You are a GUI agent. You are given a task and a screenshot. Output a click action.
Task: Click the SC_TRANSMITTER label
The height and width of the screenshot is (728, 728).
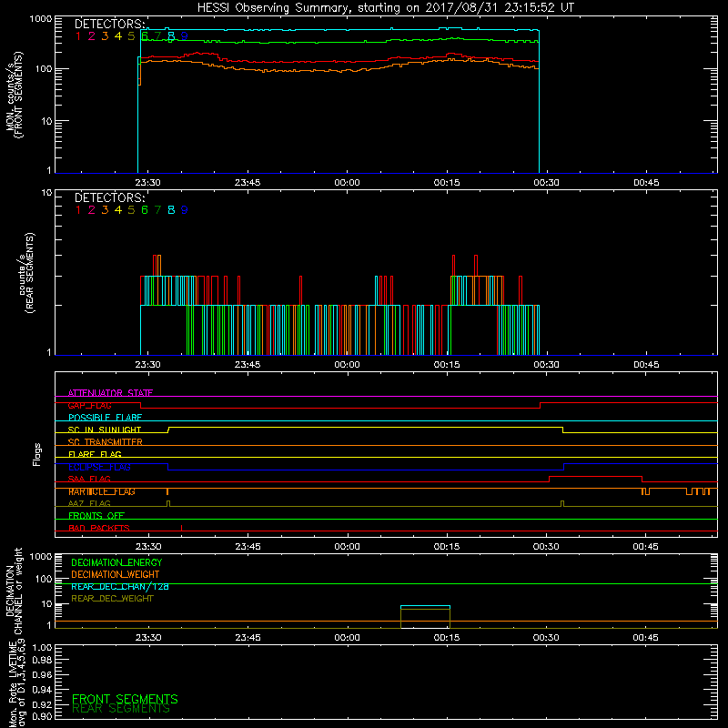[106, 442]
